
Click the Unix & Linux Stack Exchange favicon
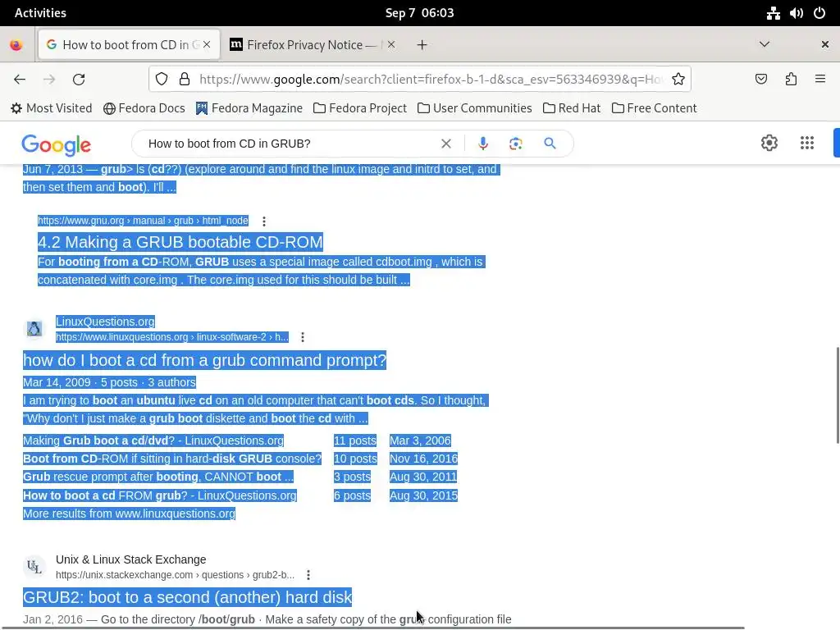tap(34, 566)
